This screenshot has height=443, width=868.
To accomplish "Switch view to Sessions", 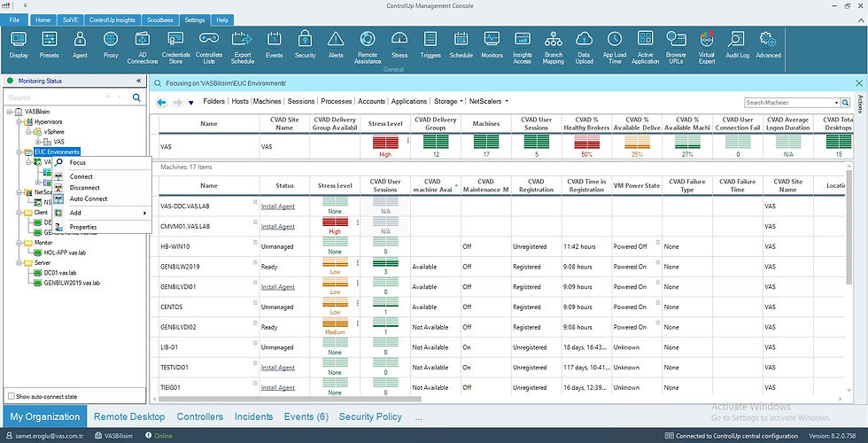I will (301, 101).
